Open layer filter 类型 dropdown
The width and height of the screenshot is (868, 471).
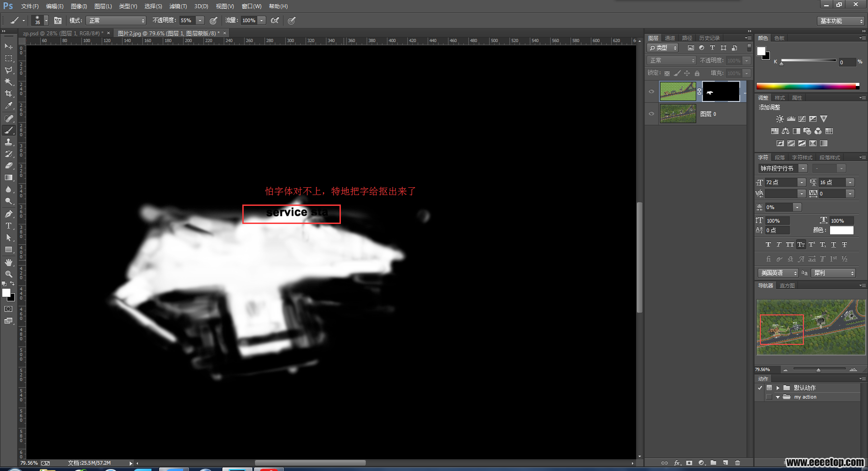point(662,48)
